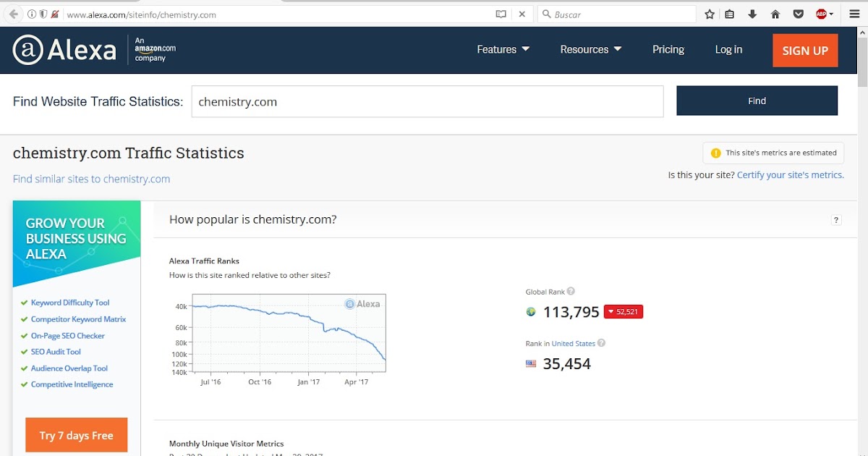Click Audience Overlap Tool link
The image size is (868, 456).
tap(69, 368)
